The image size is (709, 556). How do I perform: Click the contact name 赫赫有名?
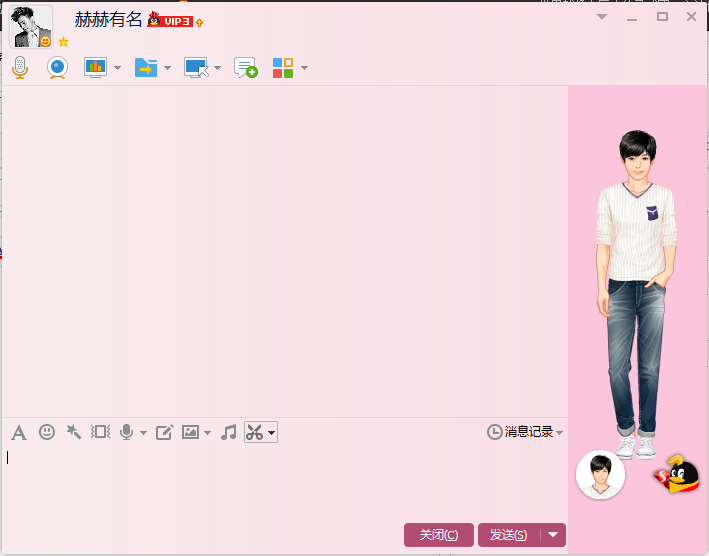tap(108, 19)
